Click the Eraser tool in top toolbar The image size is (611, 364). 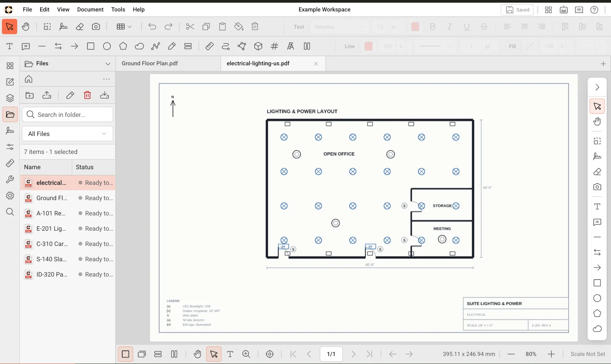(x=80, y=27)
